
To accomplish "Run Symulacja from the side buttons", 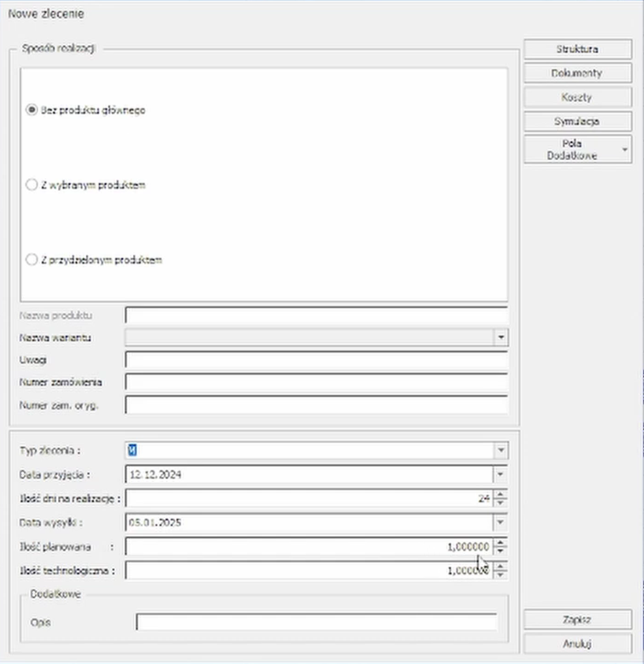I will point(577,121).
